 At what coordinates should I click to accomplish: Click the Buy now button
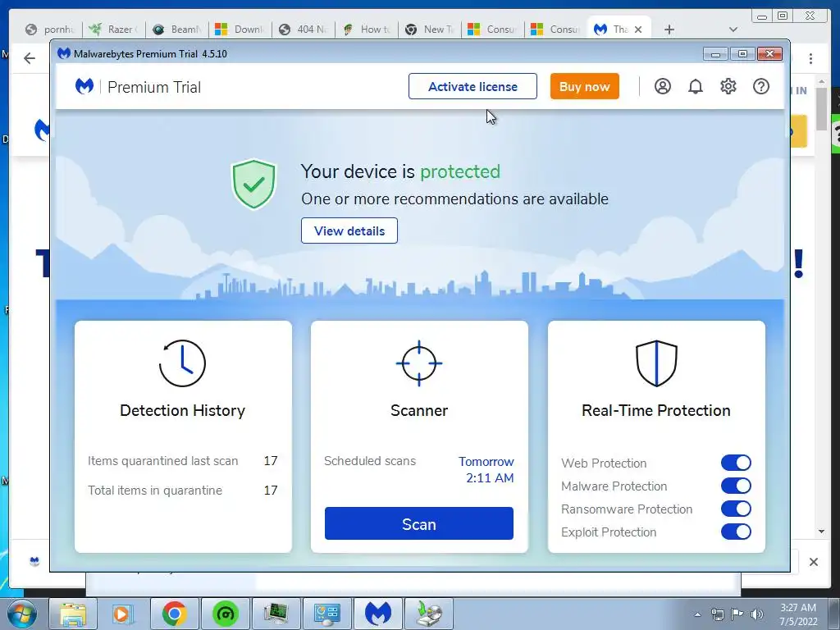point(584,86)
